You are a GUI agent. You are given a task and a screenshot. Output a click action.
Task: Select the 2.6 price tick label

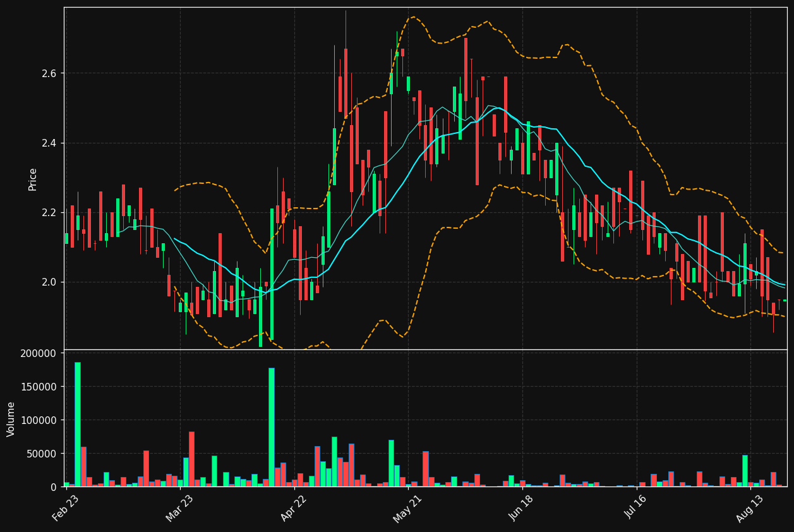click(49, 74)
